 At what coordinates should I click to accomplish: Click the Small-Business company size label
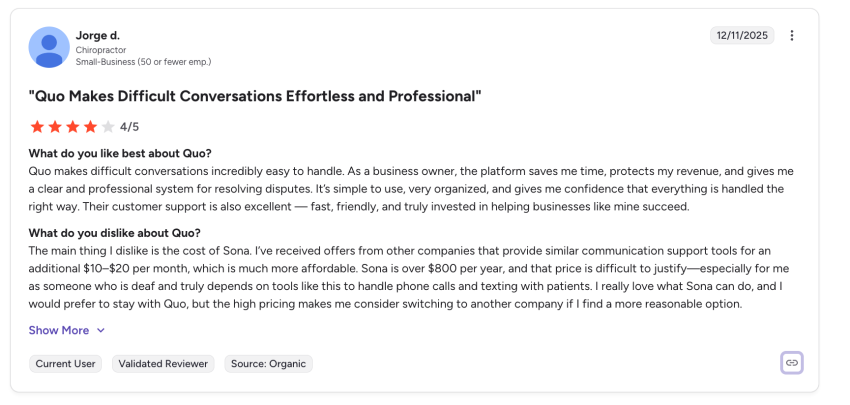pyautogui.click(x=143, y=62)
